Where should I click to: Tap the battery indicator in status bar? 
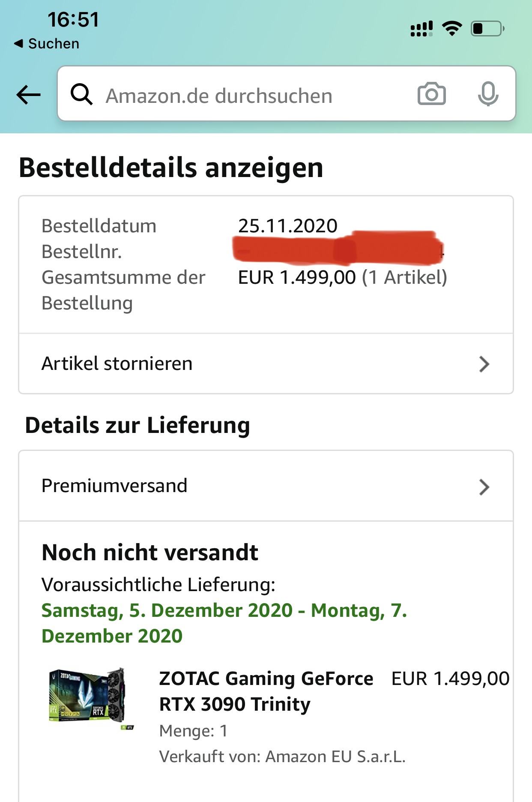tap(487, 29)
